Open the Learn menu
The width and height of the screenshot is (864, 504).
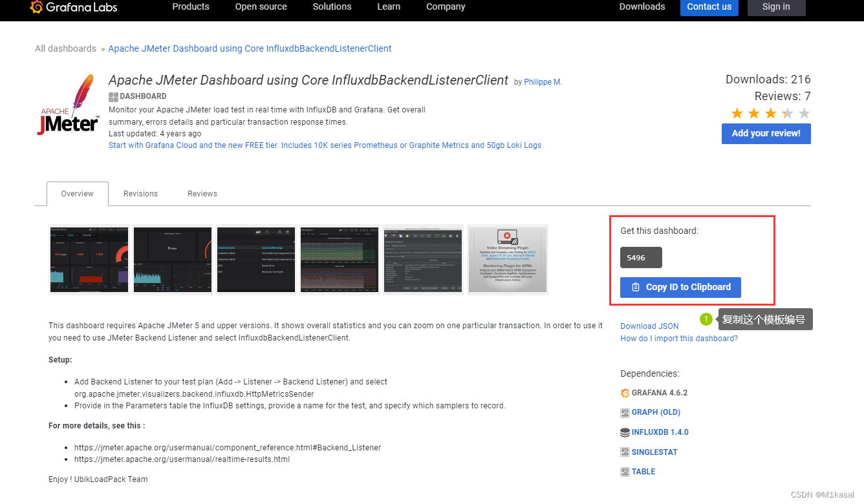pos(389,6)
